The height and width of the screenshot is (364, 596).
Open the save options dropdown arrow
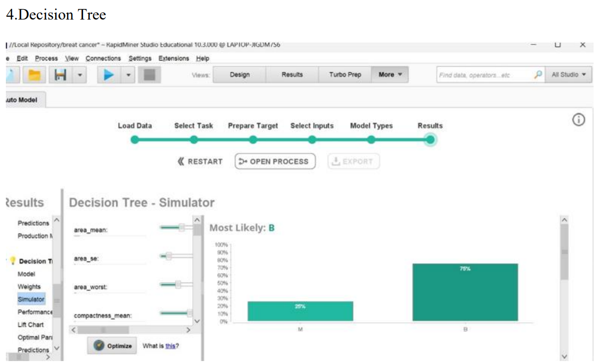pos(80,75)
